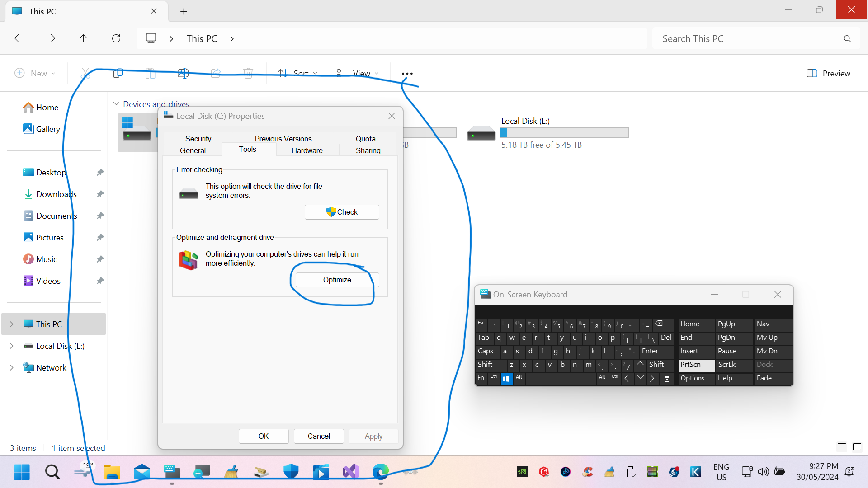Screen dimensions: 868x488
Task: Open the Sort dropdown
Action: coord(297,73)
